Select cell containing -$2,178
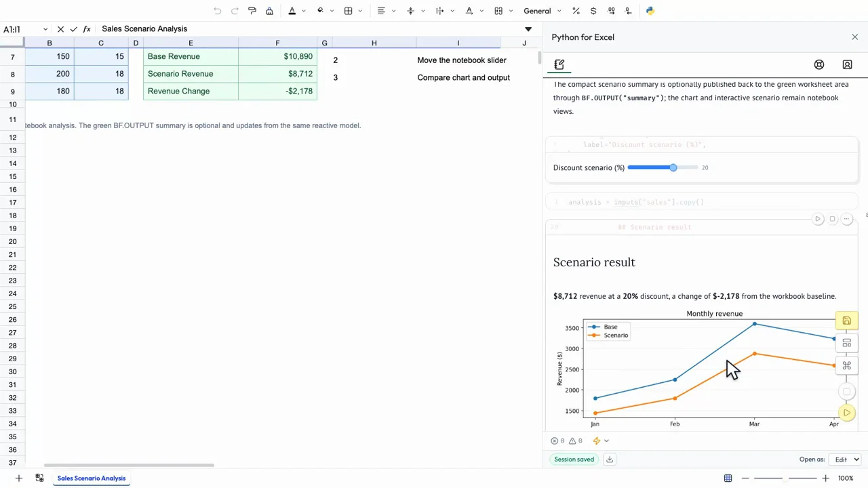 point(277,91)
